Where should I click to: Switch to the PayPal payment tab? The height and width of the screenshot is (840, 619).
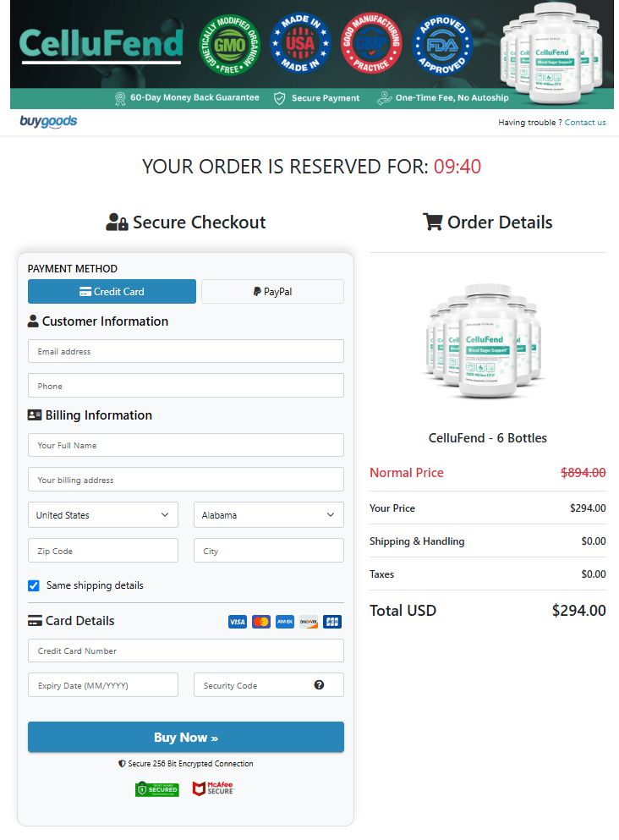pyautogui.click(x=272, y=291)
